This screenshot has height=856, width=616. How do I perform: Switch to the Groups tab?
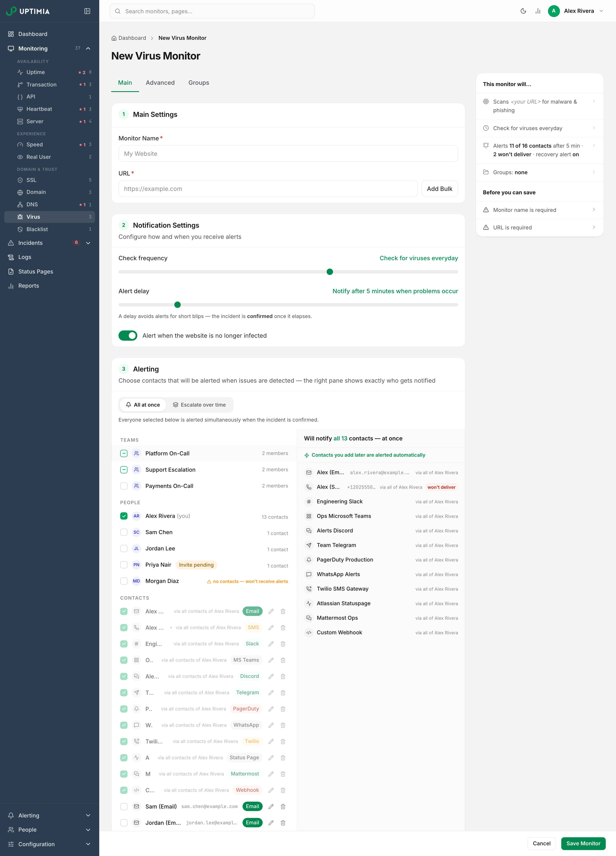(x=199, y=83)
